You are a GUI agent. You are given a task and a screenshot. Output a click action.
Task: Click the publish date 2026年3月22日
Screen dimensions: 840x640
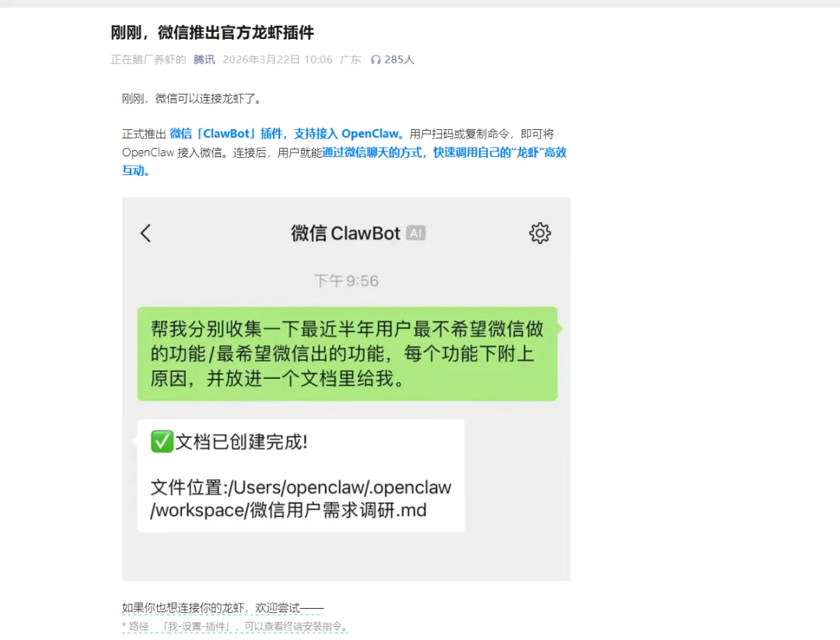click(261, 59)
